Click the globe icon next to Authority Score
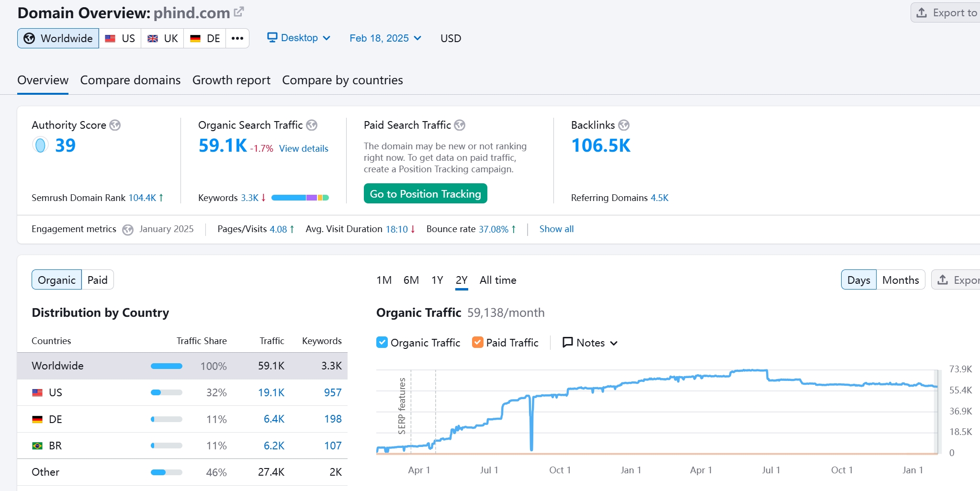The width and height of the screenshot is (980, 491). (115, 125)
